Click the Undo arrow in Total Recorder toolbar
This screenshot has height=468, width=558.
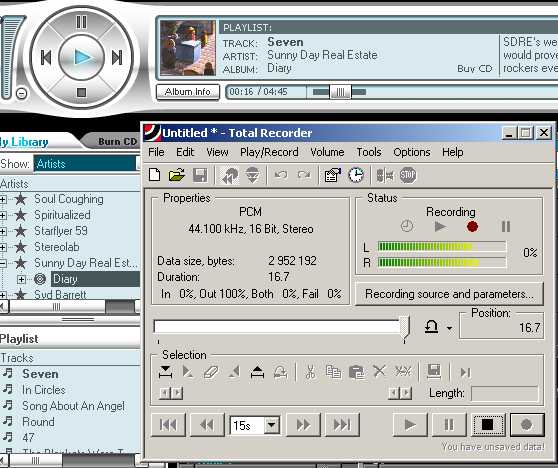[281, 175]
